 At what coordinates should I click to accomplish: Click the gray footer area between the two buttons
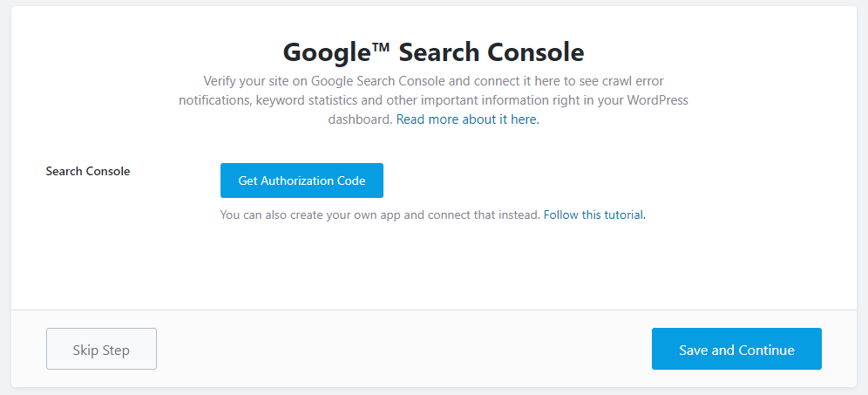click(404, 349)
